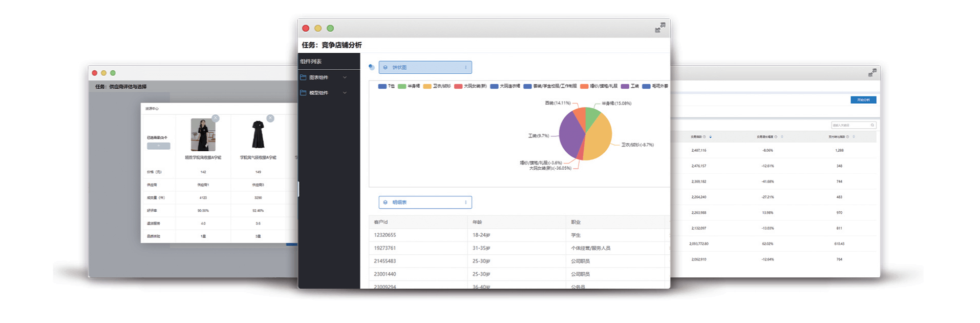Expand the 模型组件 folder in the sidebar

tap(324, 93)
